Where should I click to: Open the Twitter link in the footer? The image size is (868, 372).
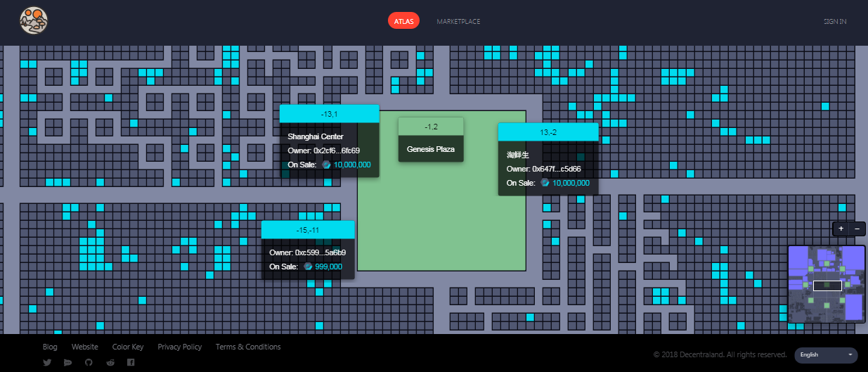(47, 362)
